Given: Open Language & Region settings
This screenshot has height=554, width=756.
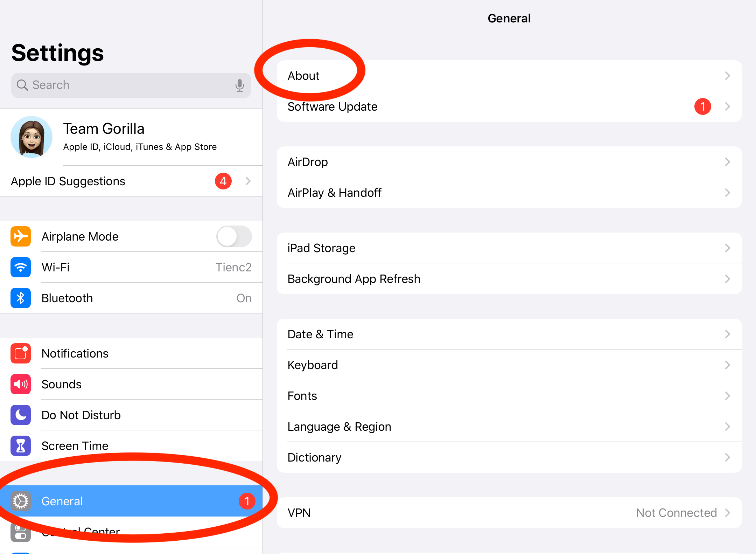Looking at the screenshot, I should (x=509, y=427).
